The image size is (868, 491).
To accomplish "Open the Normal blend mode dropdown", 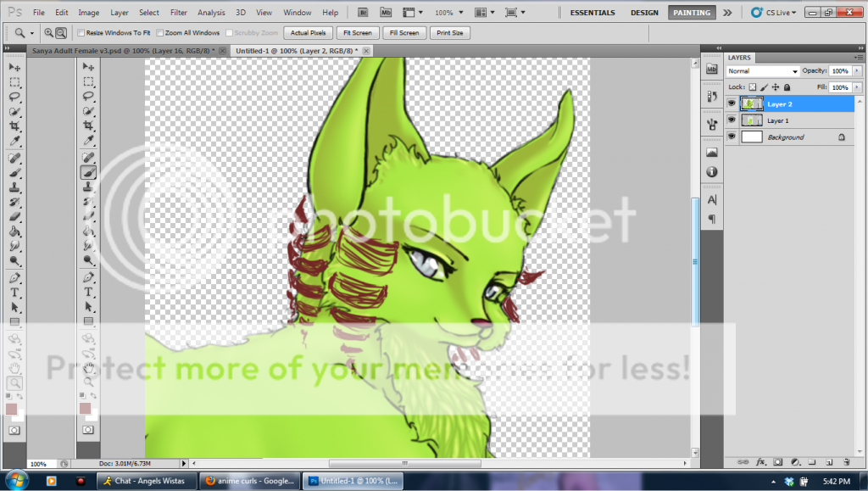I will coord(763,71).
